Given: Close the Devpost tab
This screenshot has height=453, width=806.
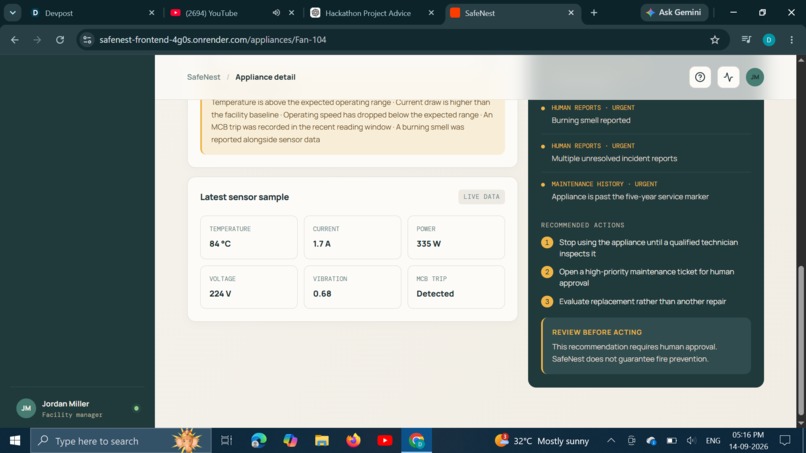Looking at the screenshot, I should coord(152,13).
